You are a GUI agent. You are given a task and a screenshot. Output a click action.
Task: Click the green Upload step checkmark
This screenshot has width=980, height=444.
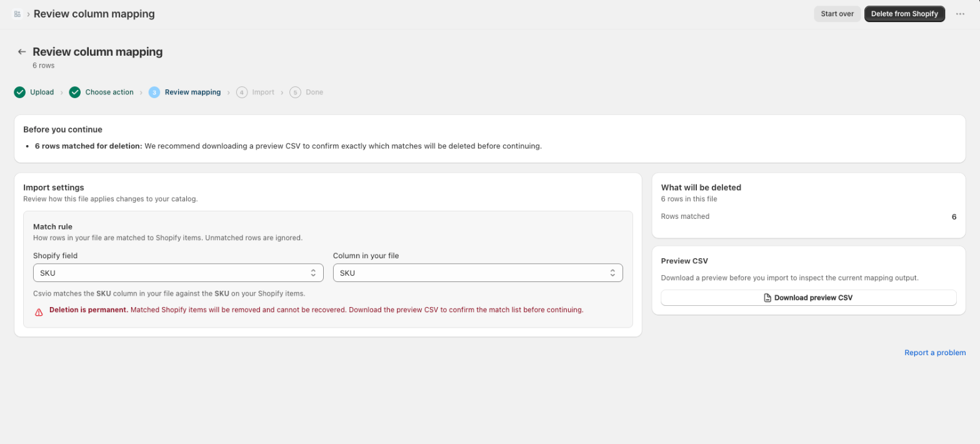[20, 93]
